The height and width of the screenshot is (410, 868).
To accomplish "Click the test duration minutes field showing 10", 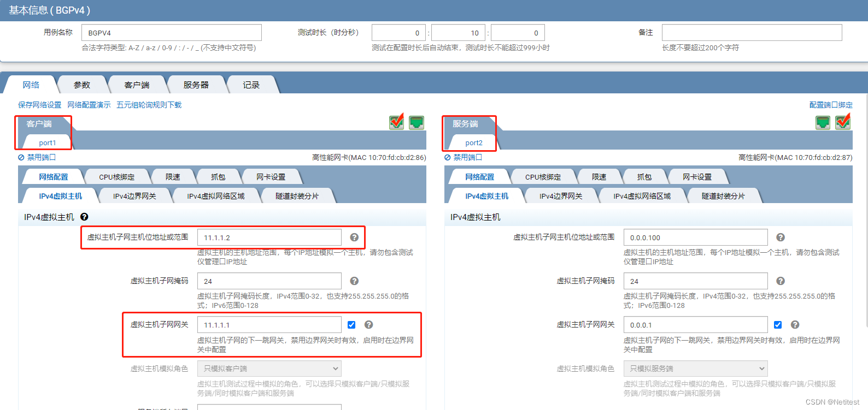I will coord(459,33).
